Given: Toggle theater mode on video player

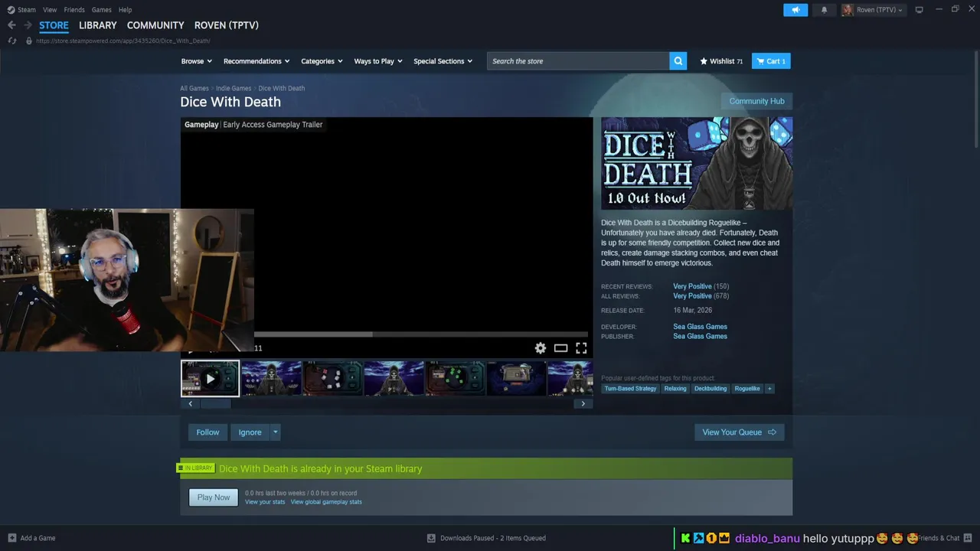Looking at the screenshot, I should (560, 348).
